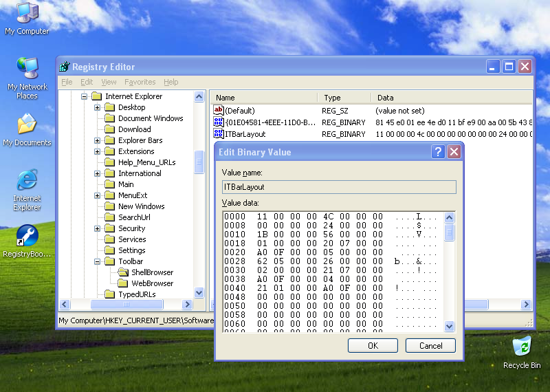550x392 pixels.
Task: Click the scroll-down arrow in Value data box
Action: click(x=450, y=326)
